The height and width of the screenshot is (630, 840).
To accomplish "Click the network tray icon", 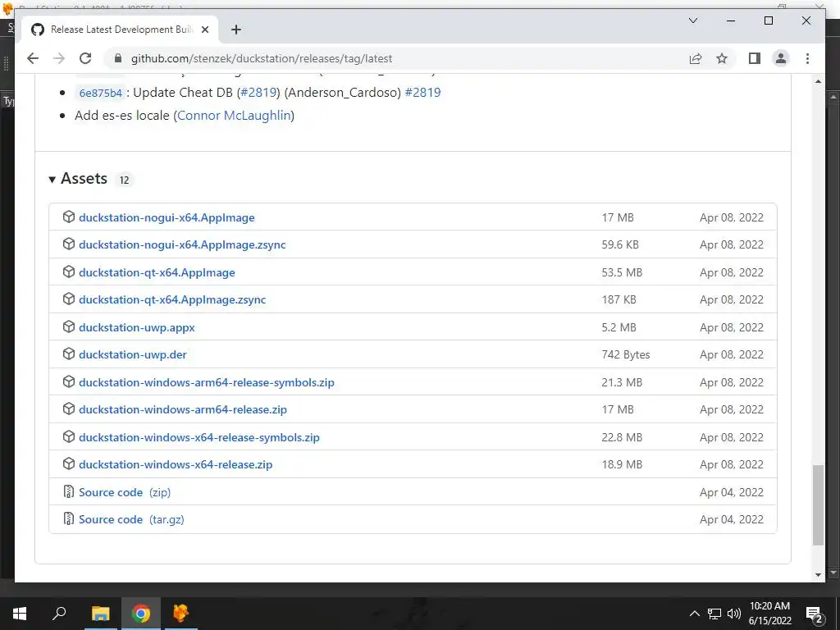I will tap(714, 614).
